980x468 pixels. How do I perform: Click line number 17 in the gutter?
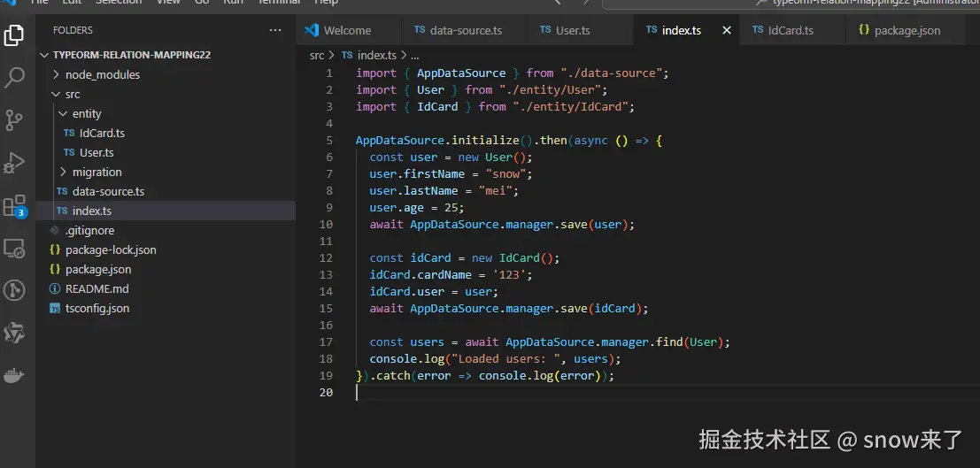pyautogui.click(x=326, y=342)
